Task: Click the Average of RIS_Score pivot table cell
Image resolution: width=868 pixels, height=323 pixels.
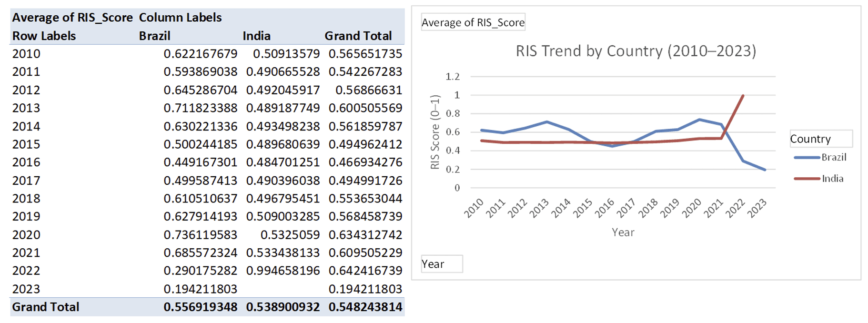Action: coord(72,18)
